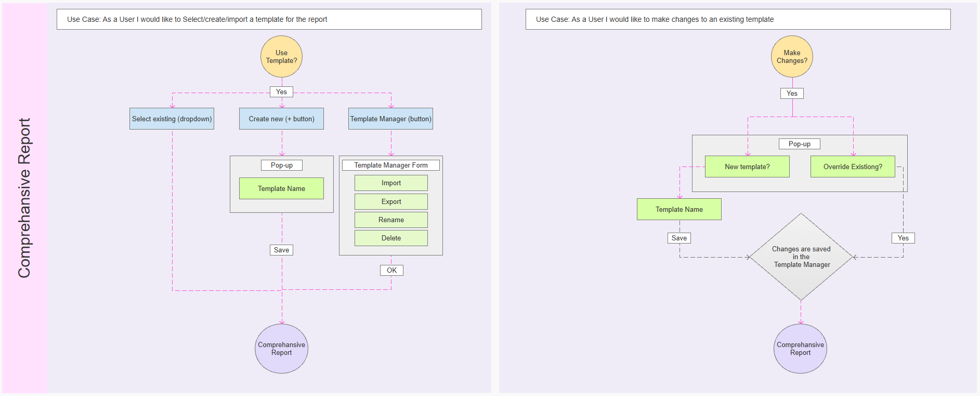
Task: Select the Delete box
Action: pos(391,238)
